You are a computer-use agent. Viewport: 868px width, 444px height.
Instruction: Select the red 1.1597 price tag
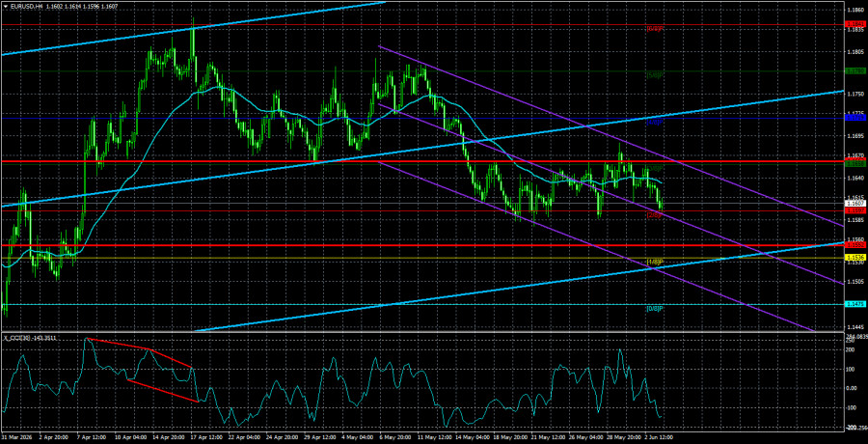pyautogui.click(x=854, y=210)
